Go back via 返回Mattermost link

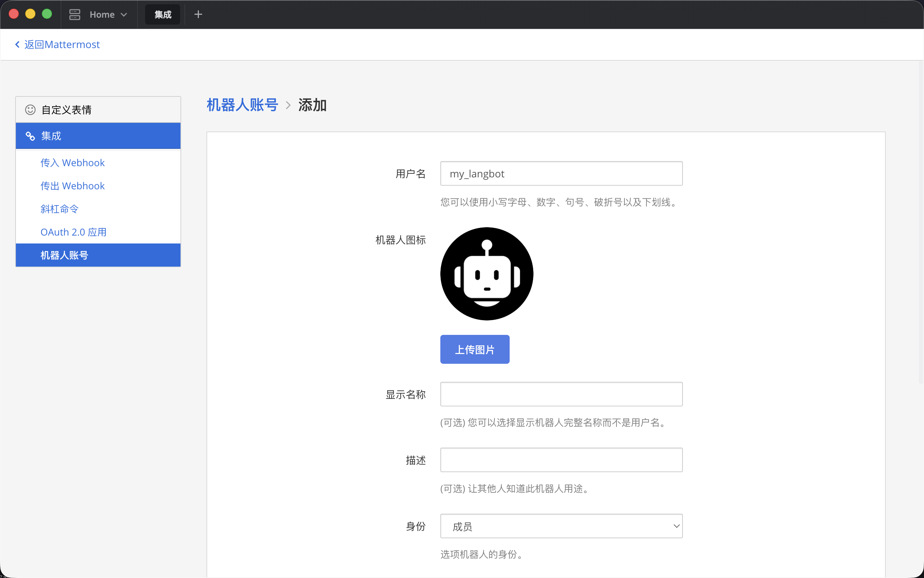point(57,44)
